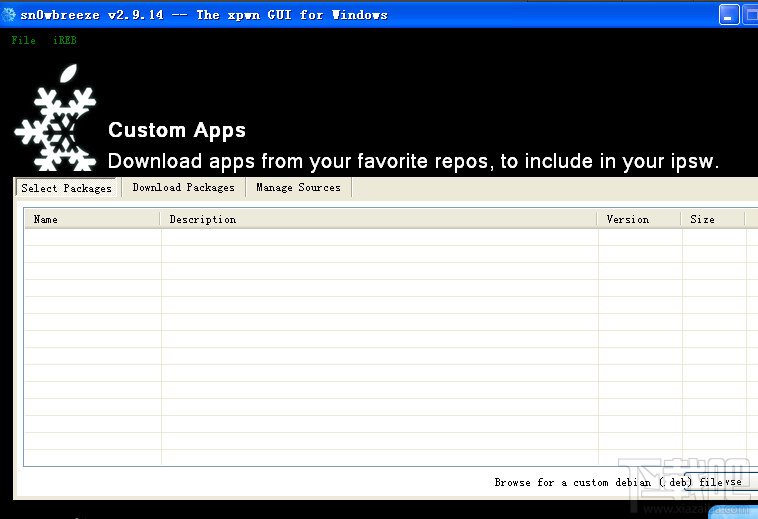Image resolution: width=758 pixels, height=519 pixels.
Task: Open the Manage Sources tab
Action: pos(298,187)
